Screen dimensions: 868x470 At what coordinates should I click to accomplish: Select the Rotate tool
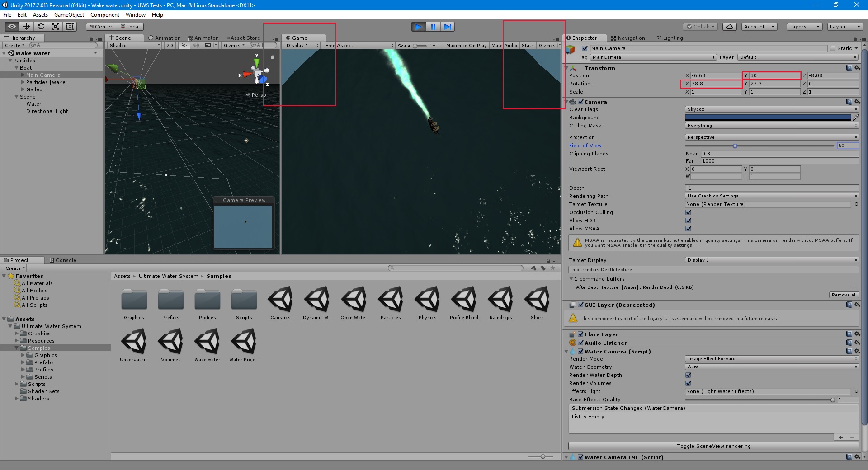tap(41, 26)
